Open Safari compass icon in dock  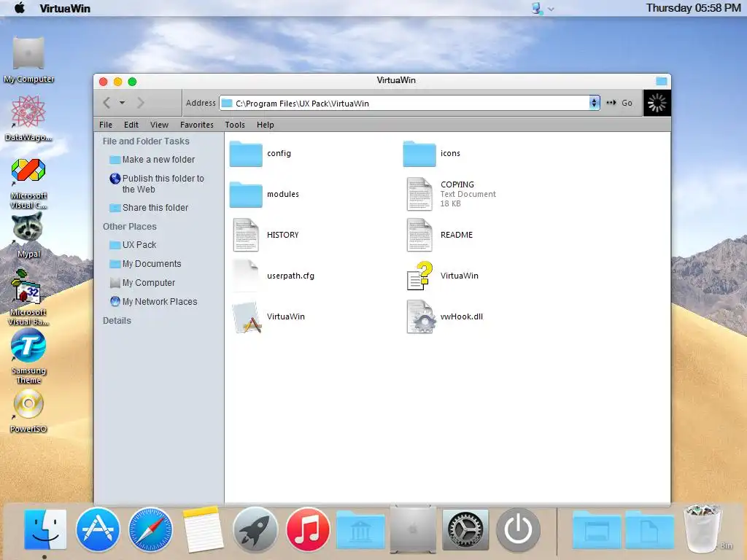pos(150,529)
